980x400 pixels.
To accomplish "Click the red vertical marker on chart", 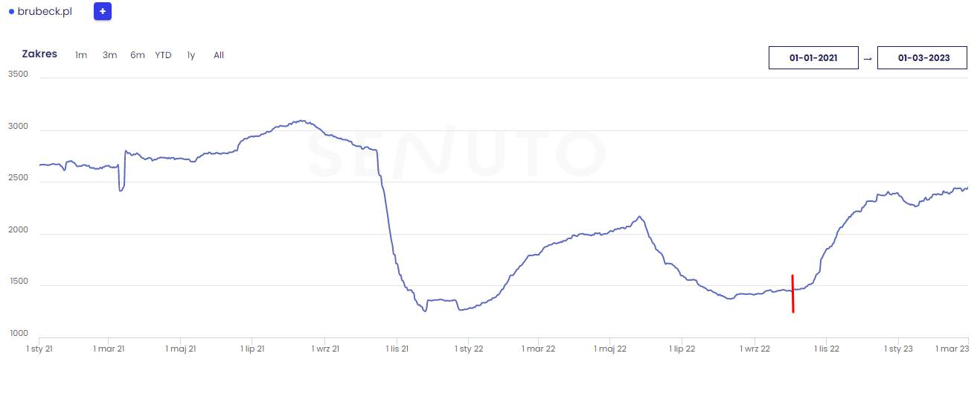I will [792, 293].
